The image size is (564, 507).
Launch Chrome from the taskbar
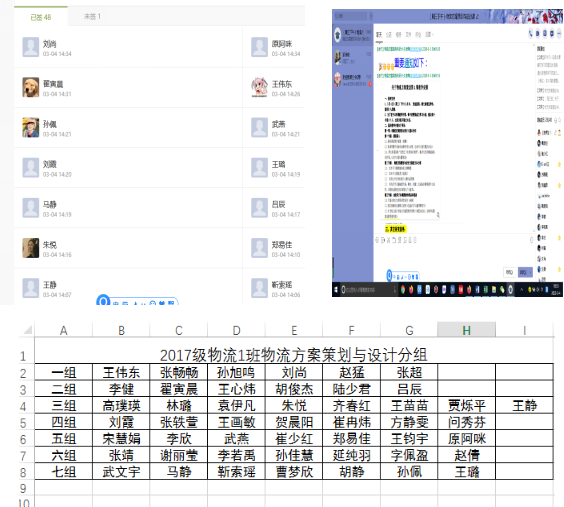(x=403, y=289)
